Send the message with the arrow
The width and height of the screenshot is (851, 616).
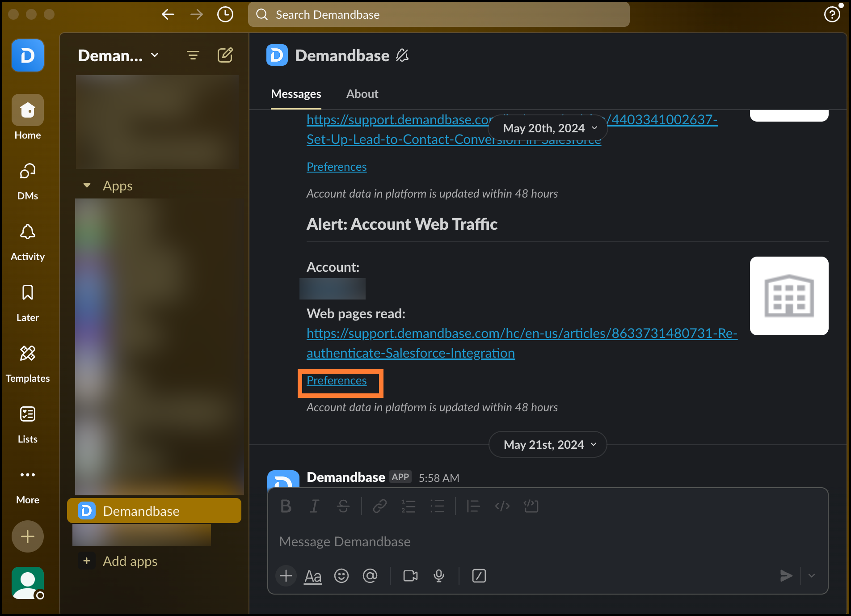[x=786, y=576]
